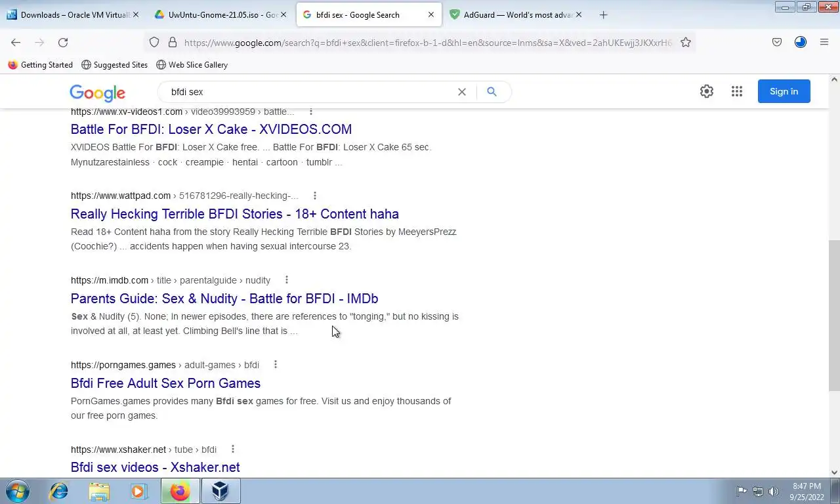Image resolution: width=840 pixels, height=504 pixels.
Task: Close the Google Search tab
Action: tap(430, 14)
